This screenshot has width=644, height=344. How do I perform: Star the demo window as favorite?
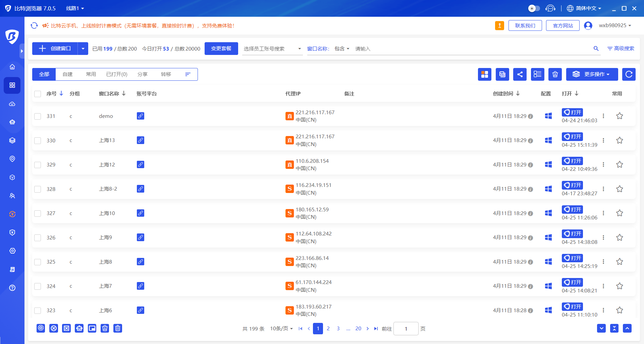pos(619,116)
